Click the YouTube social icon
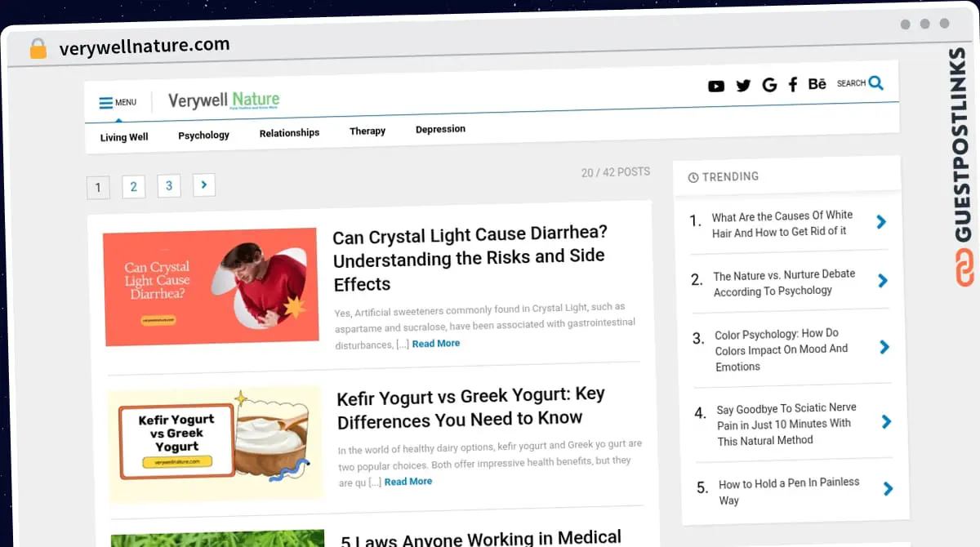The image size is (980, 547). (716, 86)
